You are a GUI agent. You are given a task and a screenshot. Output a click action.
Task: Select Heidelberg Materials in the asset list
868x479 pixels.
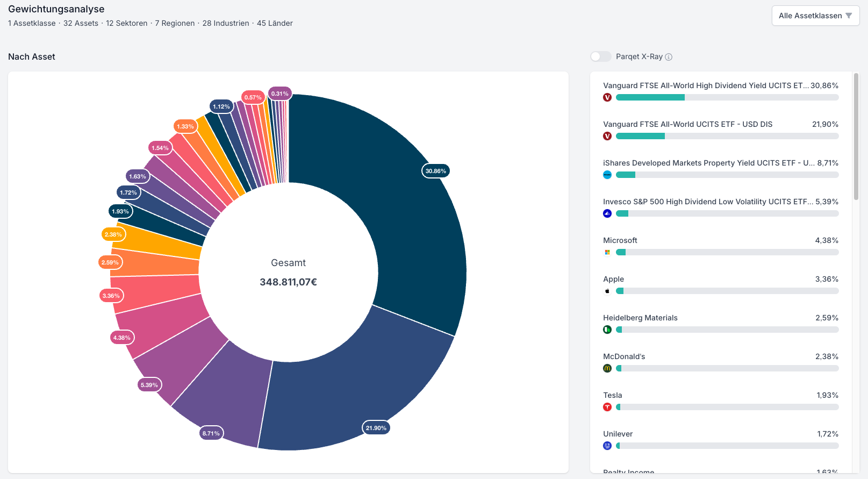[x=640, y=318]
